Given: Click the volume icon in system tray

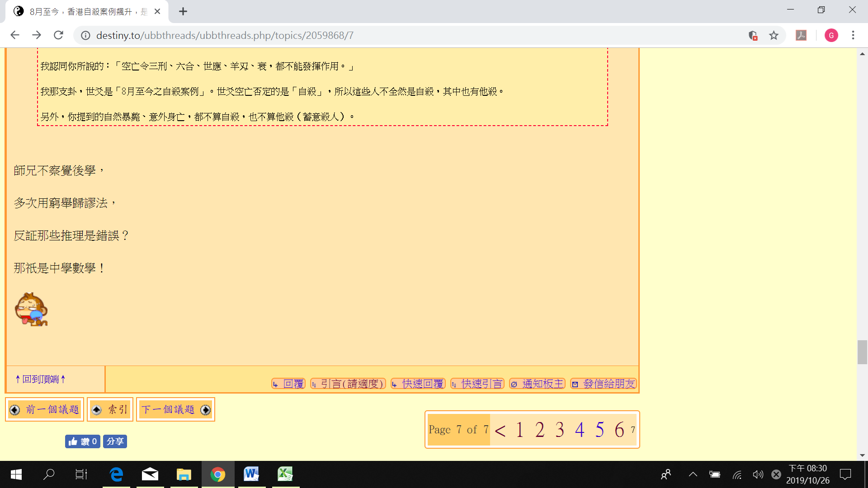Looking at the screenshot, I should 758,474.
